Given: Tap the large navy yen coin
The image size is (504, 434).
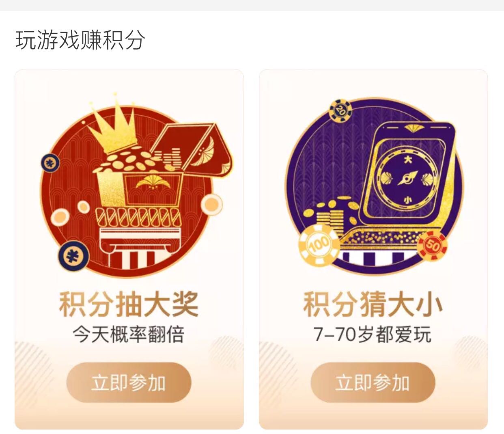Looking at the screenshot, I should click(73, 256).
